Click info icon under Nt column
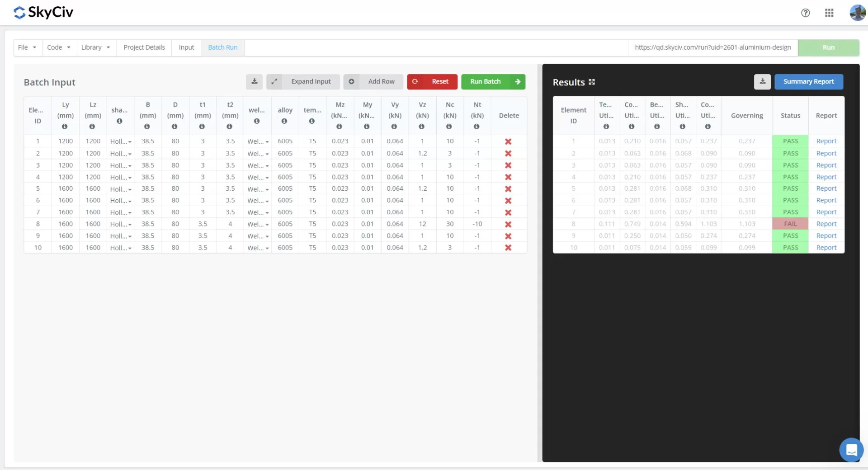The image size is (868, 470). (x=476, y=127)
